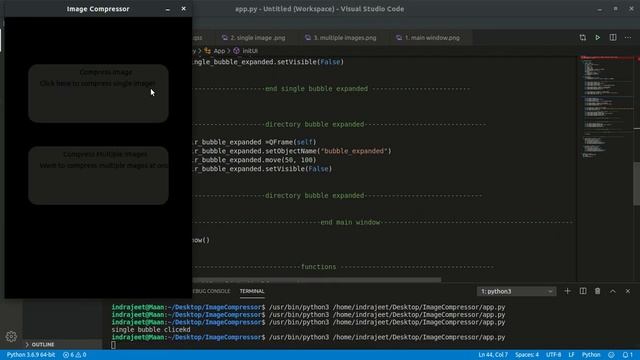The height and width of the screenshot is (360, 640).
Task: Minimize the Image Compressor window
Action: point(168,9)
